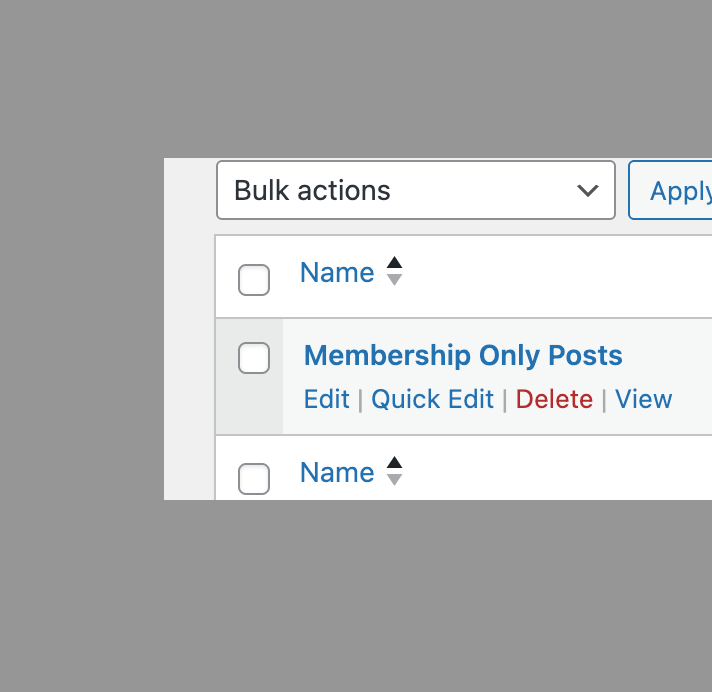
Task: Click the ascending sort arrow in bottom Name footer
Action: 394,462
